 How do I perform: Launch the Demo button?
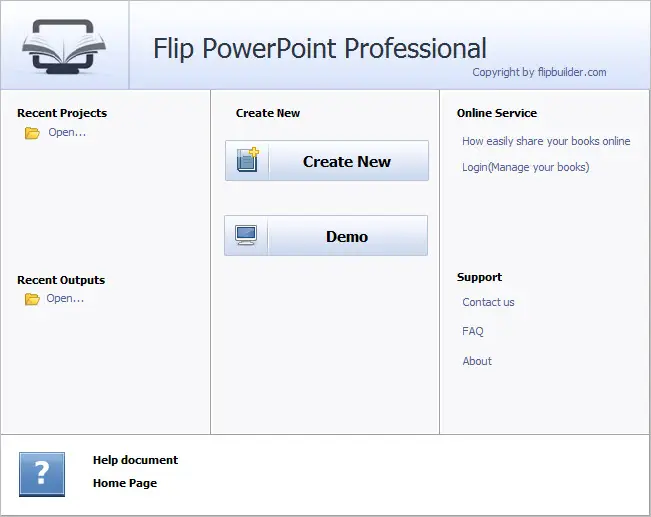pos(326,235)
